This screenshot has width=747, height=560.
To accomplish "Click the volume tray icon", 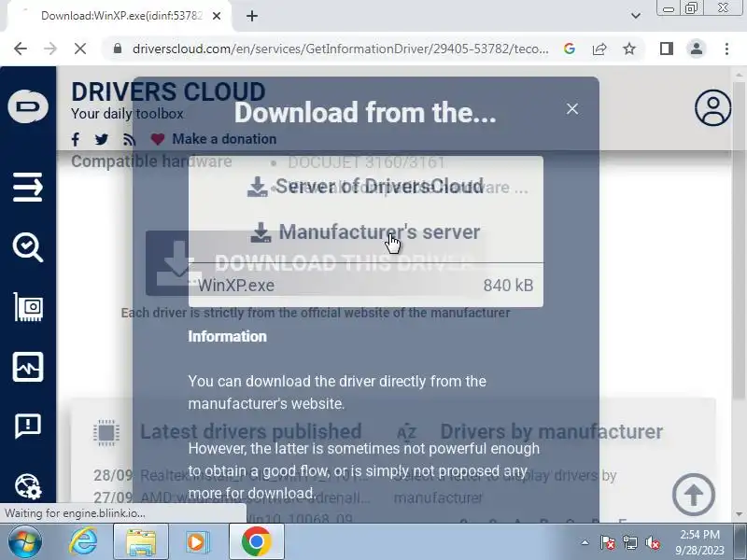I will [x=652, y=542].
